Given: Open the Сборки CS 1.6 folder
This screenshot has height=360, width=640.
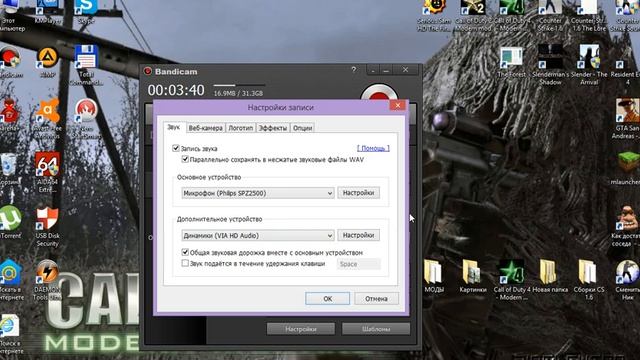Looking at the screenshot, I should pyautogui.click(x=589, y=280).
